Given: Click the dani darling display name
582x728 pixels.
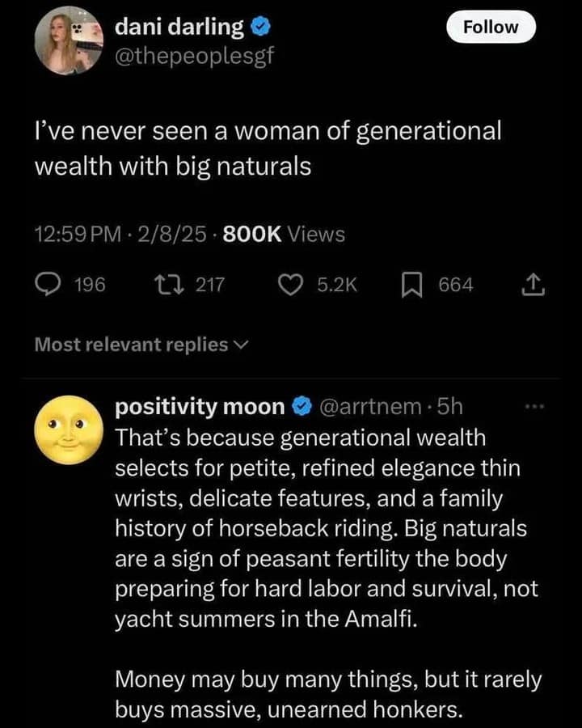Looking at the screenshot, I should [179, 27].
